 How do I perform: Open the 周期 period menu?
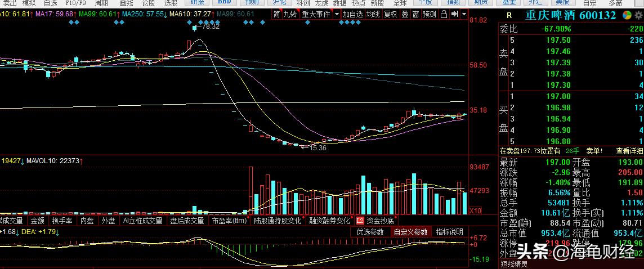tap(101, 3)
